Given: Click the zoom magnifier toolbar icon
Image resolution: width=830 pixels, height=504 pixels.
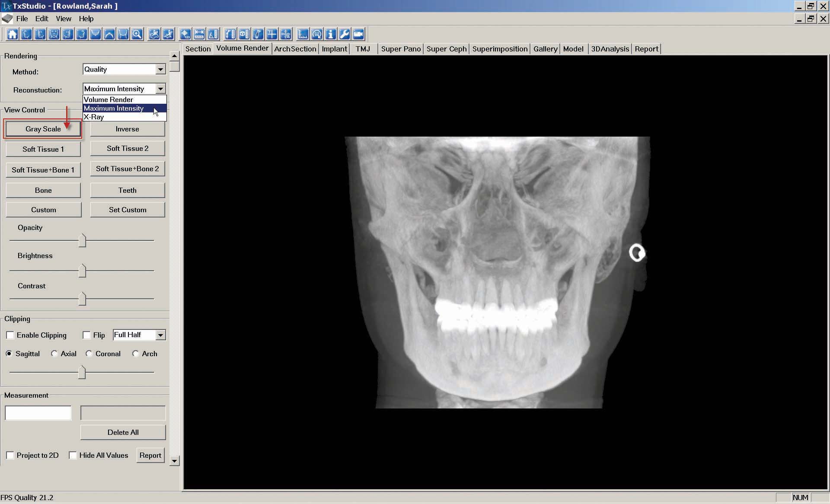Looking at the screenshot, I should click(x=137, y=34).
